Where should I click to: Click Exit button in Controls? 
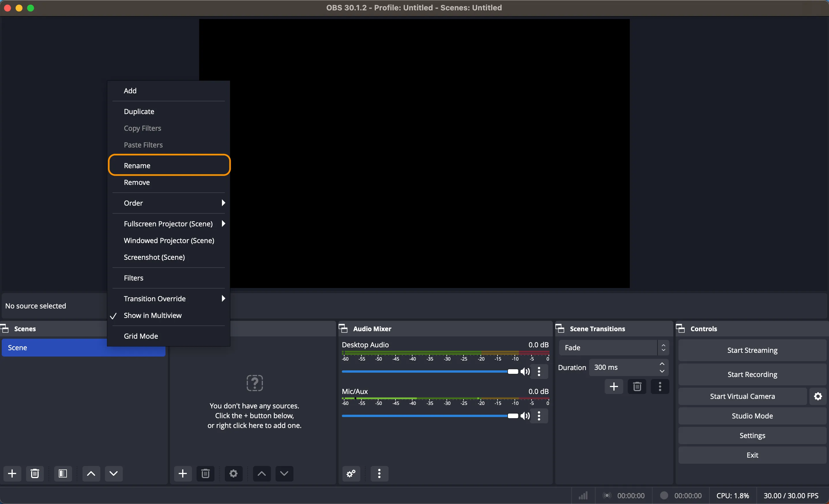[752, 455]
